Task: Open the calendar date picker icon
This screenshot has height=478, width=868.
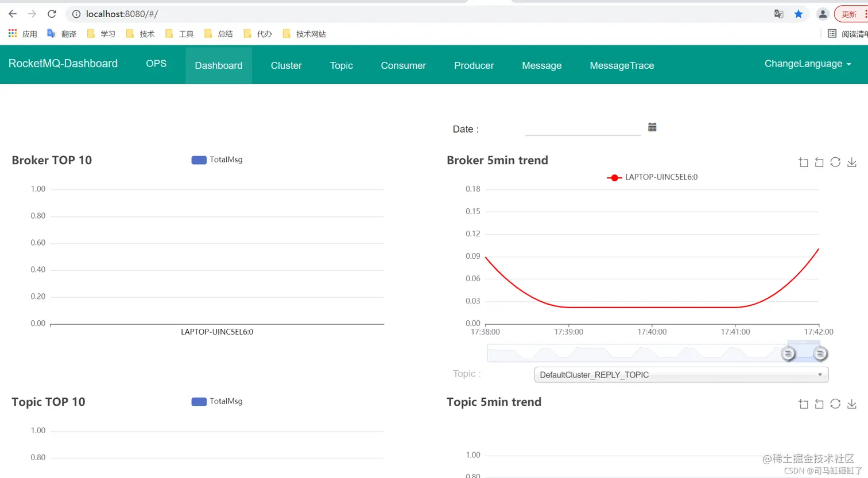Action: click(652, 127)
